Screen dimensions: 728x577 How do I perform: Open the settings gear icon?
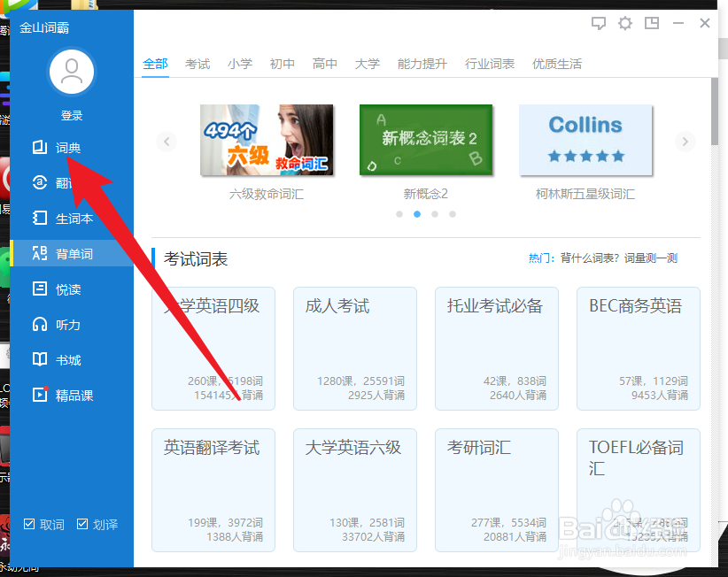pos(625,23)
